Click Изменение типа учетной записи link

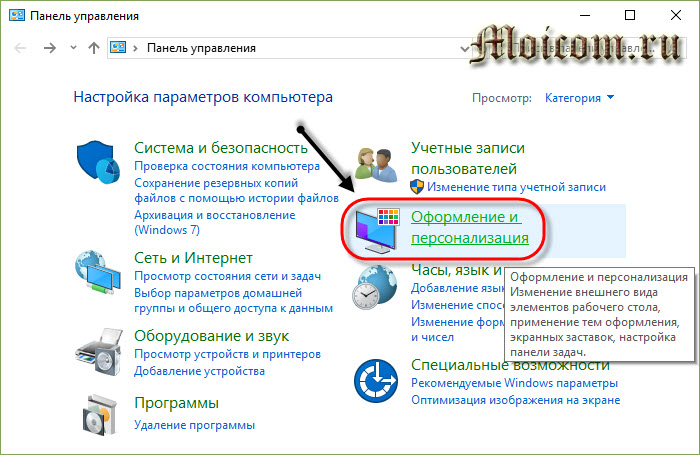517,187
